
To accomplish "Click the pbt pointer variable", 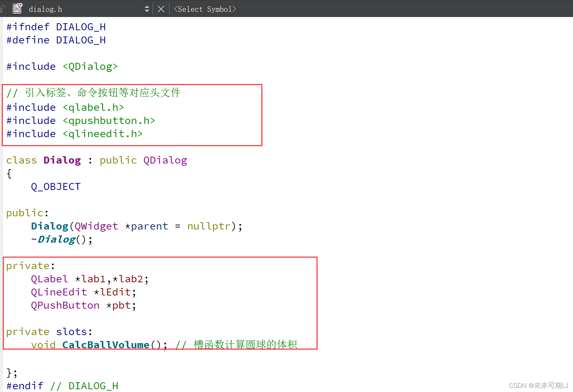I will (121, 306).
